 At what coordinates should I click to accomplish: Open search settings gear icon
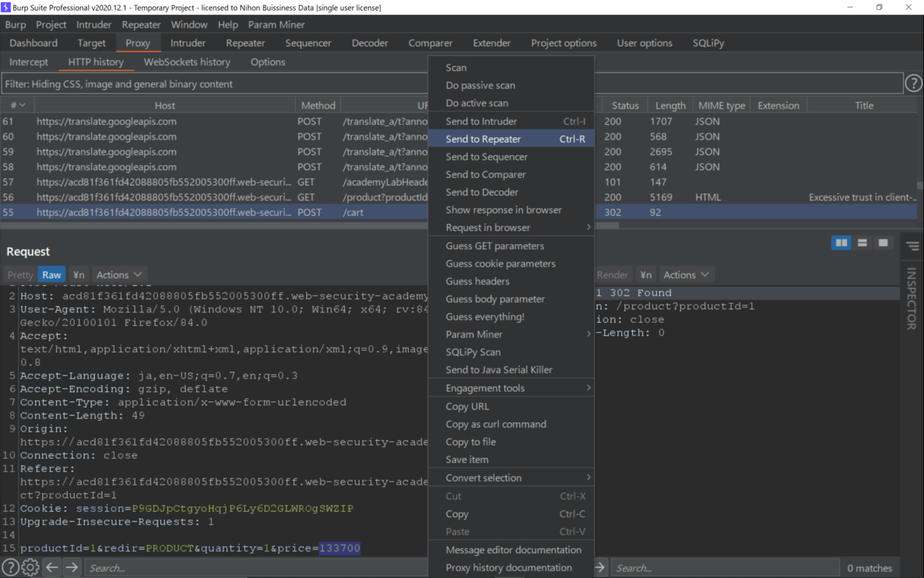(30, 568)
